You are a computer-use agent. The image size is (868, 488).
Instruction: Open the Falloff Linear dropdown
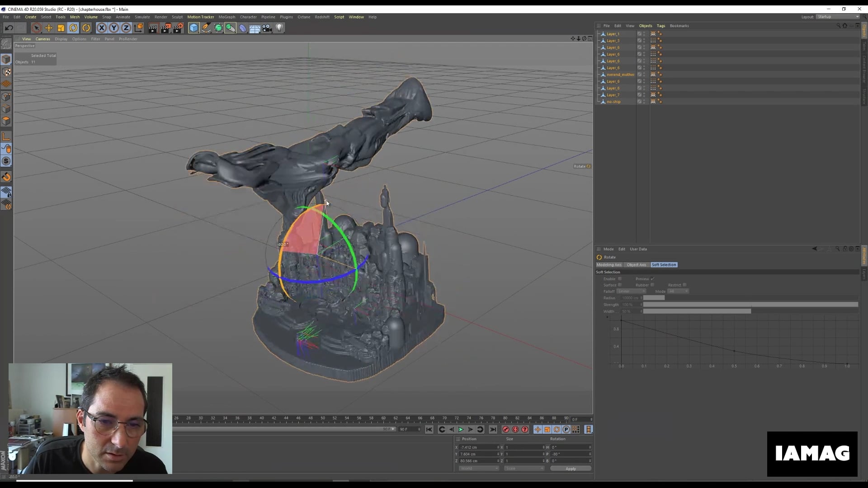coord(632,291)
